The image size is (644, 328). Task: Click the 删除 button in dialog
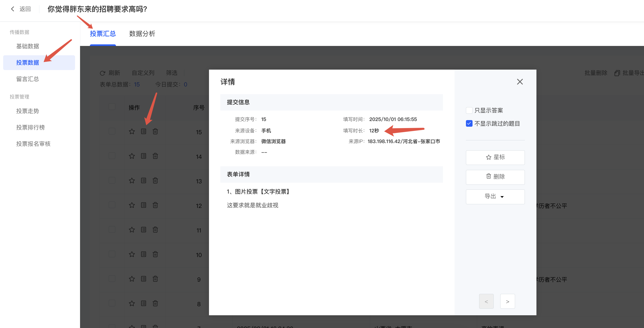pos(495,177)
